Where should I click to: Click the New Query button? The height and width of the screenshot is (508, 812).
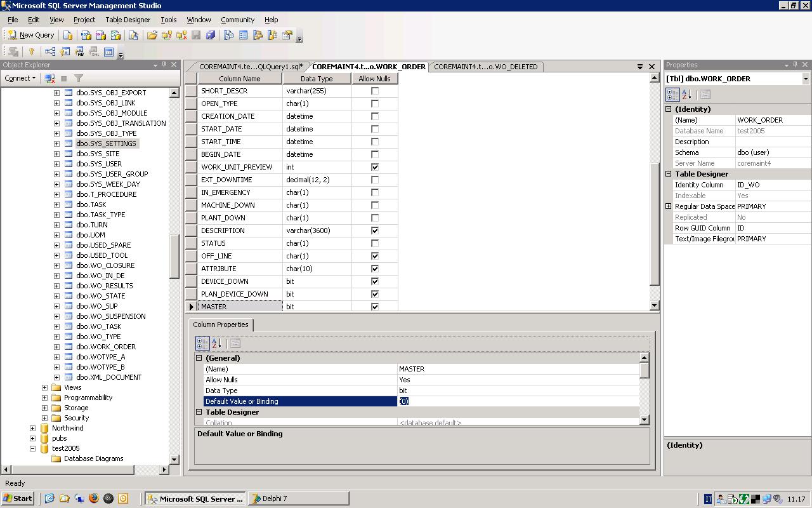pos(31,35)
